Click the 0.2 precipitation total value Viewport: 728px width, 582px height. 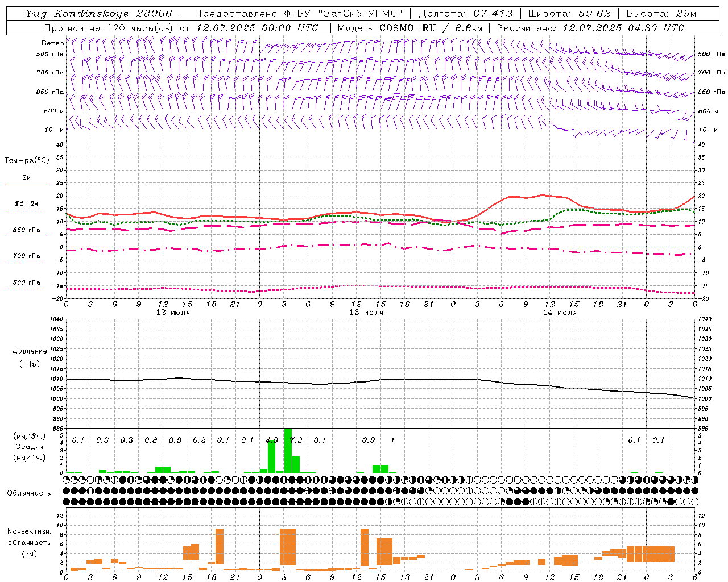point(199,440)
